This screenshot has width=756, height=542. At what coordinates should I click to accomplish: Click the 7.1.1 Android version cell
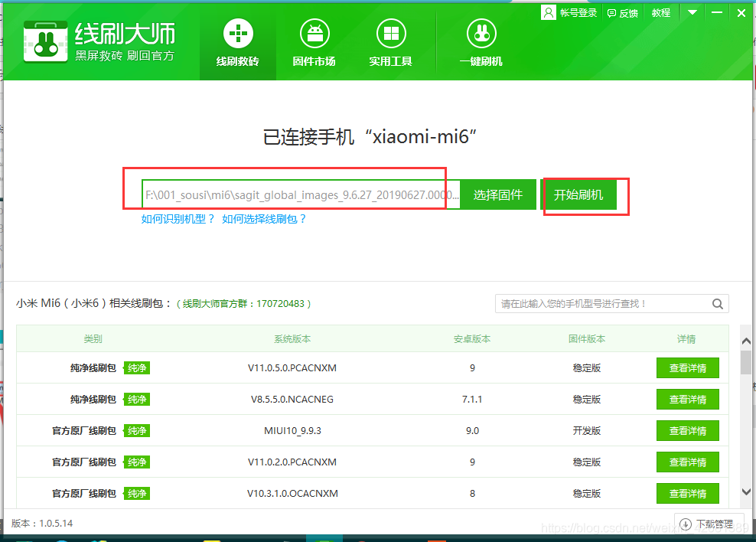472,400
